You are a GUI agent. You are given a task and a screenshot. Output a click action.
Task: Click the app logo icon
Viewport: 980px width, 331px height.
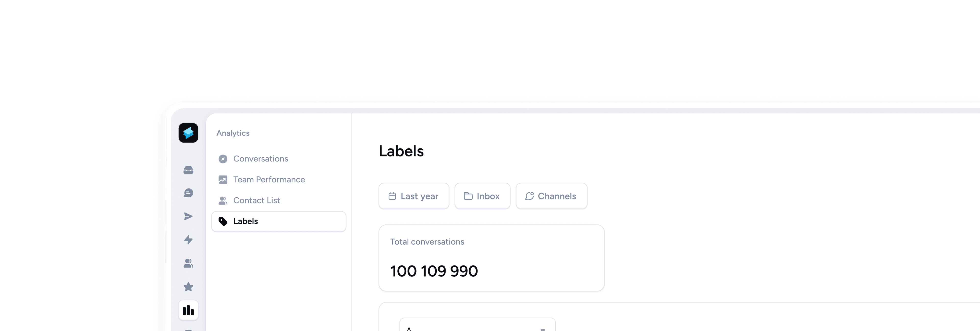(188, 133)
